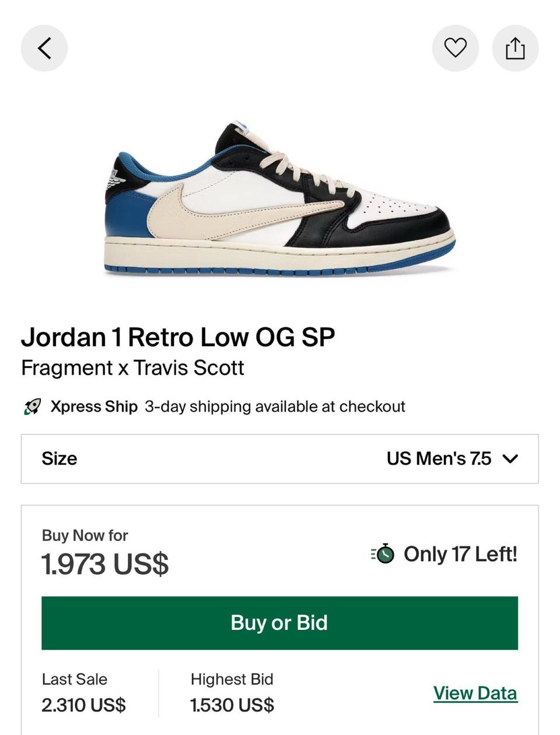
Task: Click the Buy Now for label
Action: [85, 535]
